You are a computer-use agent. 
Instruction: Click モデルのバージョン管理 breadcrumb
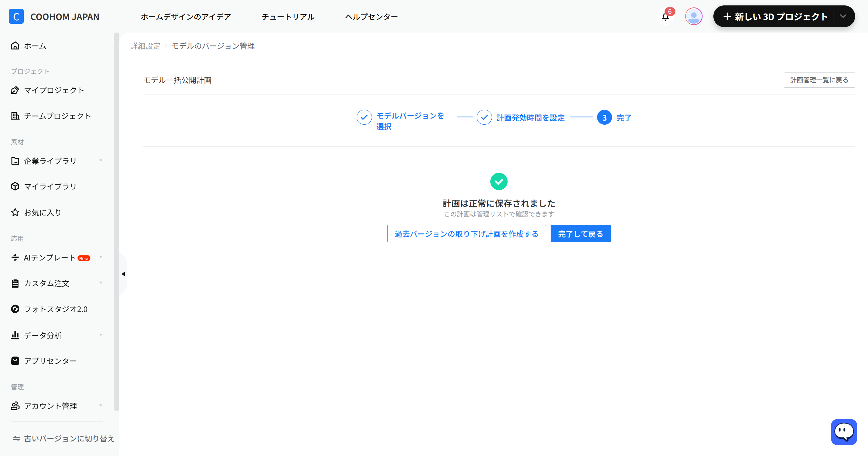(x=213, y=46)
